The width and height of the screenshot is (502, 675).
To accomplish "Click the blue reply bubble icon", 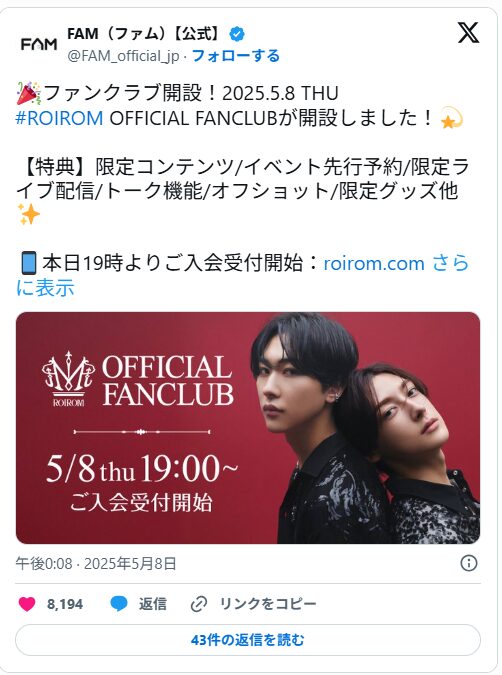I will pyautogui.click(x=119, y=604).
